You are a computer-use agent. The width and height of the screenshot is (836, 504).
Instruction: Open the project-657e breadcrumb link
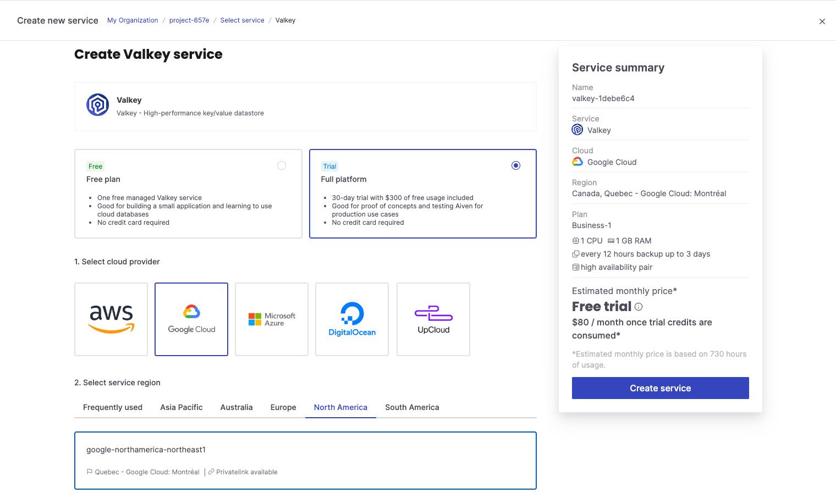coord(189,20)
